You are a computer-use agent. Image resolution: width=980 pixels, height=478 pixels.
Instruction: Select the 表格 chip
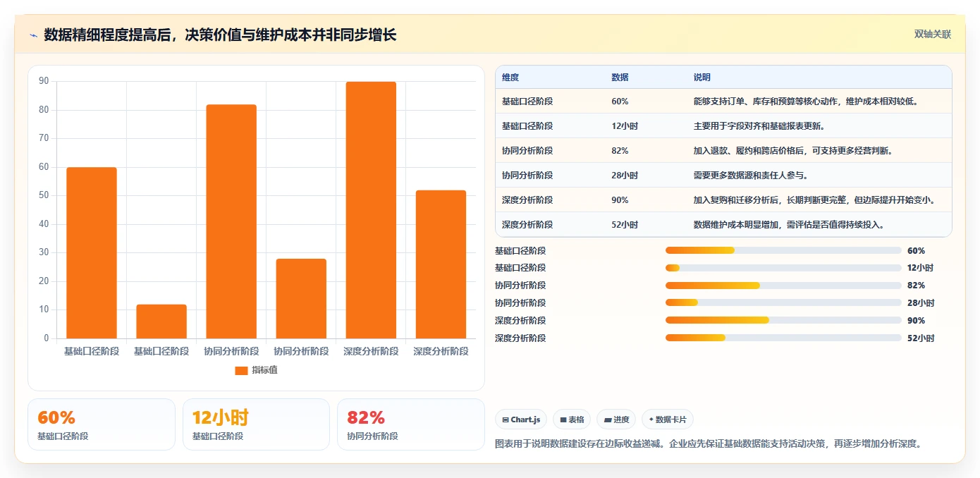572,419
